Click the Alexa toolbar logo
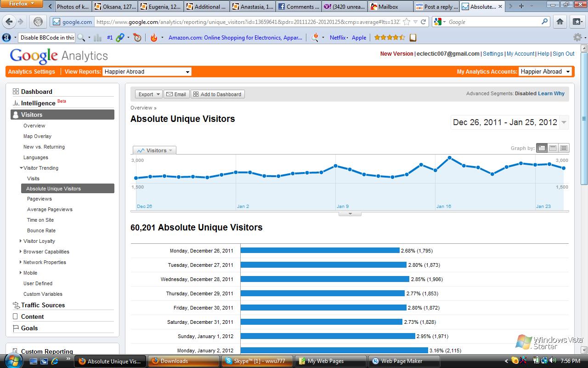Image resolution: width=588 pixels, height=368 pixels. click(x=6, y=38)
